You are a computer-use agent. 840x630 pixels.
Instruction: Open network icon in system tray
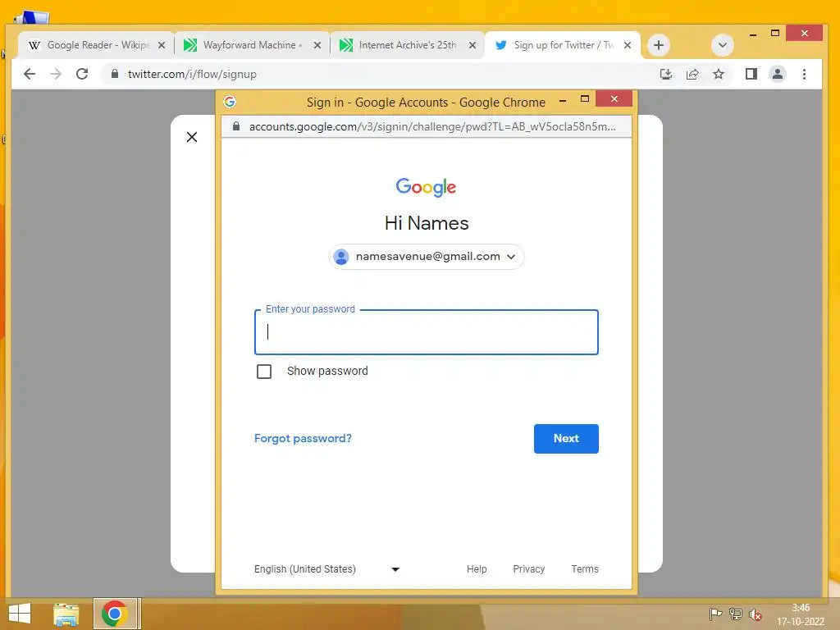point(736,614)
